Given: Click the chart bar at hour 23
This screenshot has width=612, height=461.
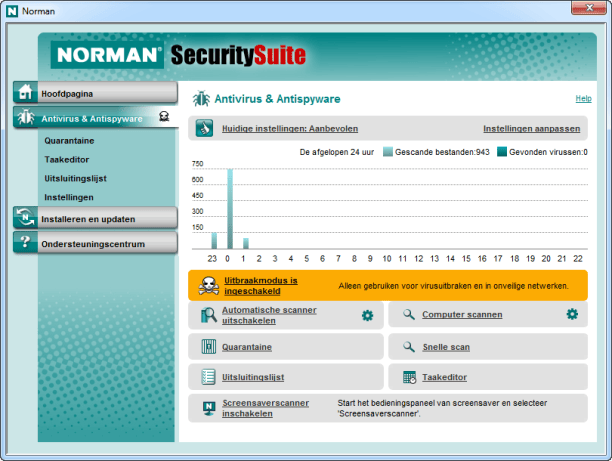Looking at the screenshot, I should [214, 240].
